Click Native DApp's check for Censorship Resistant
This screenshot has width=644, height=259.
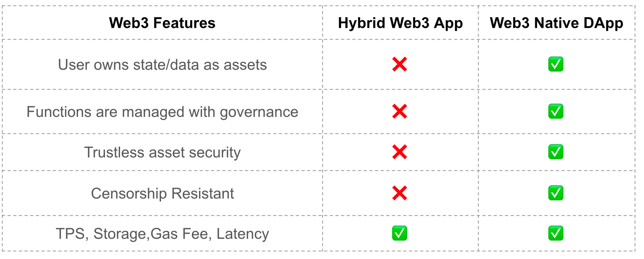(x=555, y=193)
